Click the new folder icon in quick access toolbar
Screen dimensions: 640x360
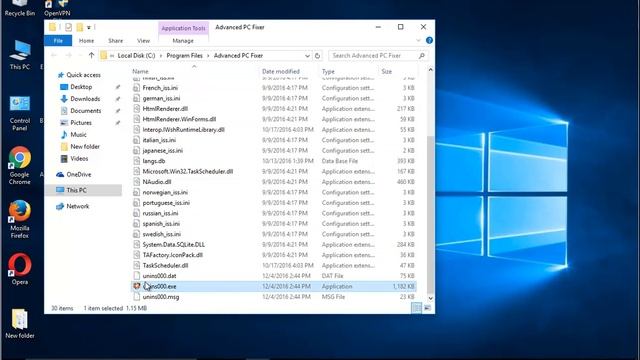(x=80, y=27)
